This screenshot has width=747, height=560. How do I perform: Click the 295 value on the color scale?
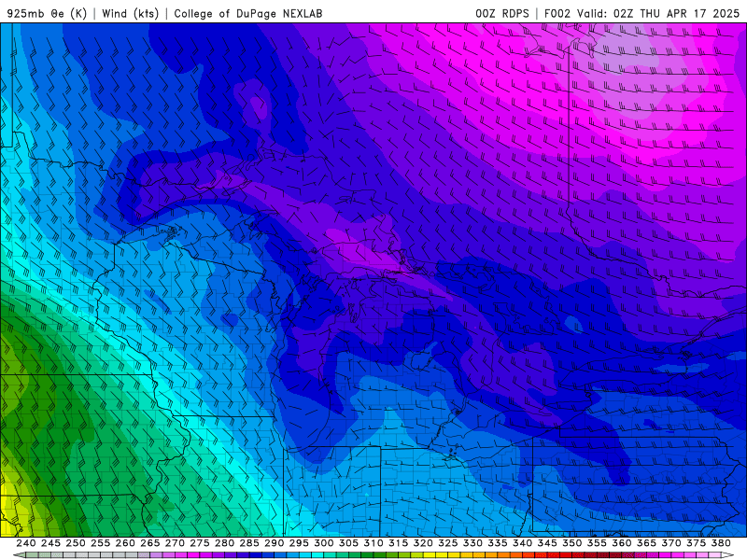pos(299,543)
